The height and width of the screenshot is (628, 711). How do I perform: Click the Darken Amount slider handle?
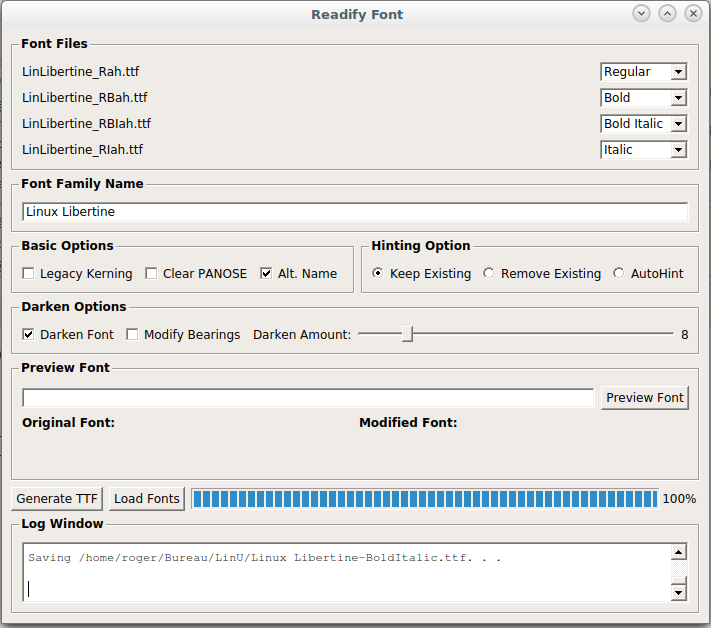coord(407,335)
